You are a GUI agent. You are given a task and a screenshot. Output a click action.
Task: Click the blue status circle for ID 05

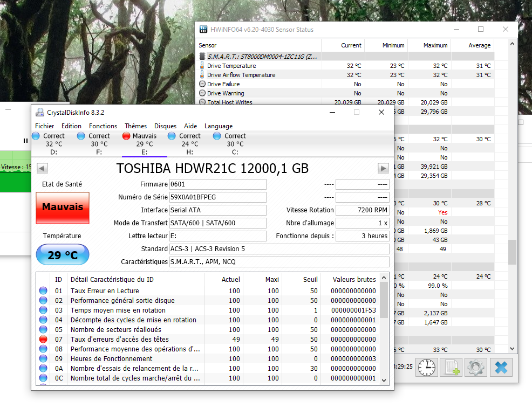click(x=43, y=329)
